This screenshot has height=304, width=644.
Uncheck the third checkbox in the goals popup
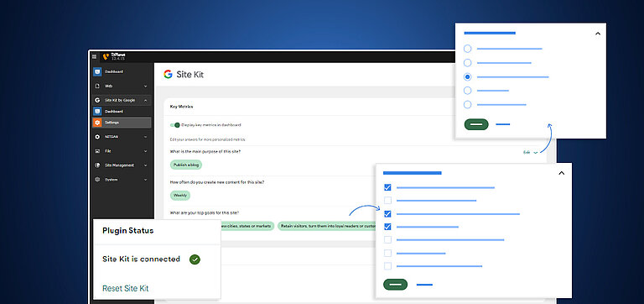(387, 214)
